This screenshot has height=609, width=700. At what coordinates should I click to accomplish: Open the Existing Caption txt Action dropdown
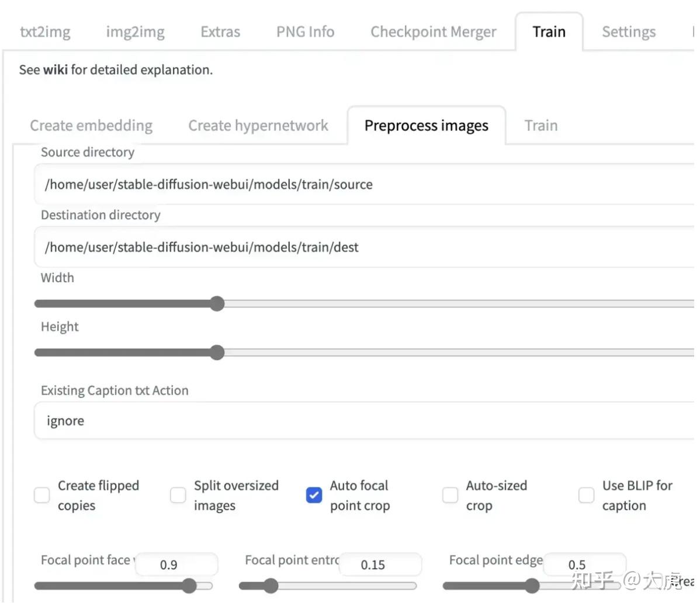[362, 421]
